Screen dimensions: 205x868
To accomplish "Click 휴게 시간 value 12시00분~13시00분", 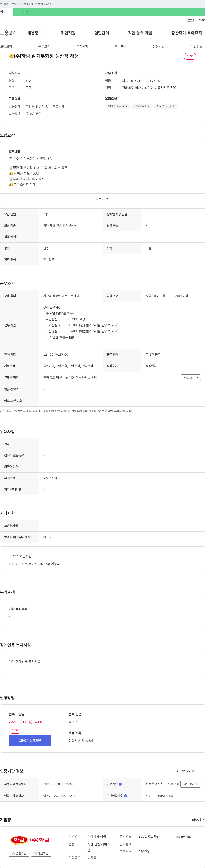I will (x=57, y=354).
